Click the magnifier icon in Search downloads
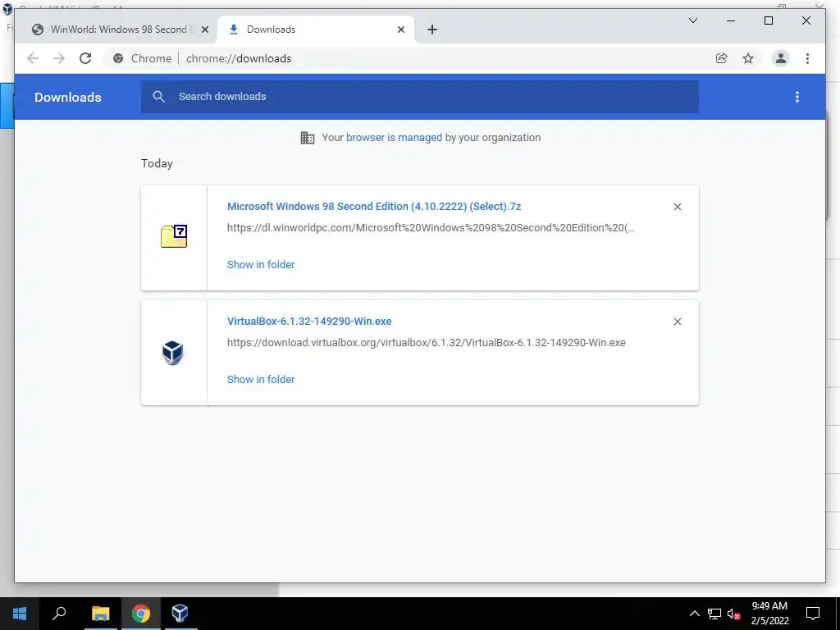This screenshot has width=840, height=630. (x=158, y=97)
